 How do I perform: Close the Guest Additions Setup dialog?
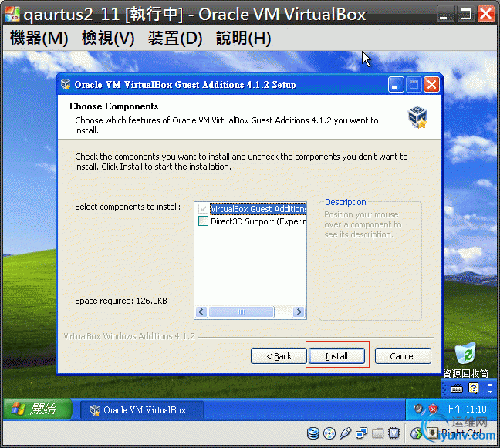[431, 85]
